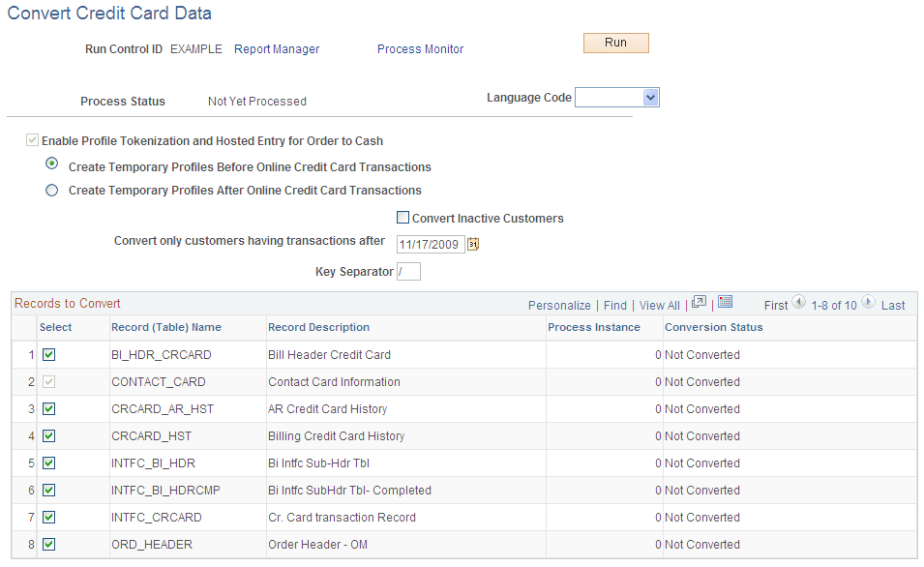
Task: Open the calendar prompt for the date field
Action: tap(473, 244)
